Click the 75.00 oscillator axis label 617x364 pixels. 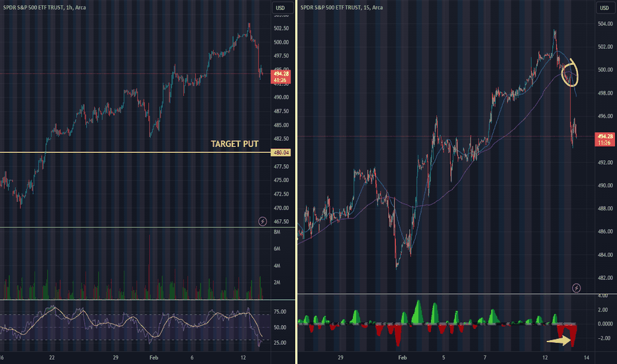pyautogui.click(x=280, y=312)
